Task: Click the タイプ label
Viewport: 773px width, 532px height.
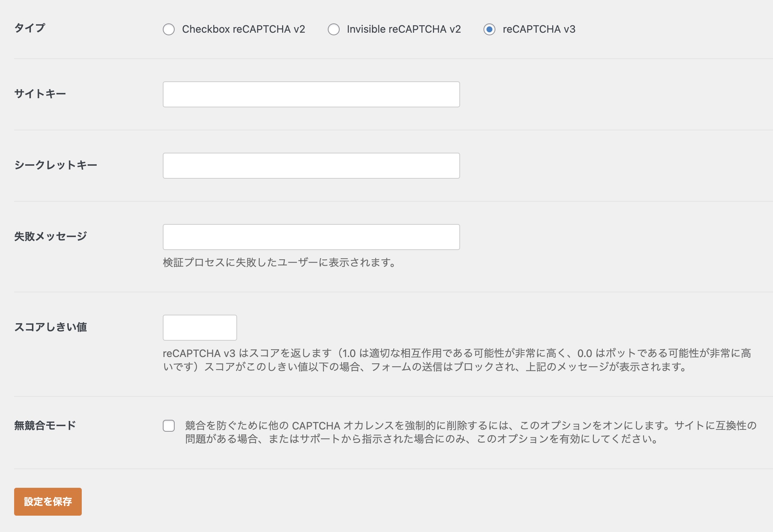Action: [30, 28]
